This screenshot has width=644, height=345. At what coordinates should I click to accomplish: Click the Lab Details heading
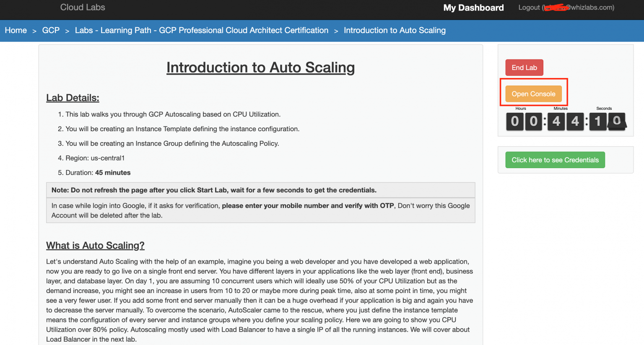[x=73, y=98]
